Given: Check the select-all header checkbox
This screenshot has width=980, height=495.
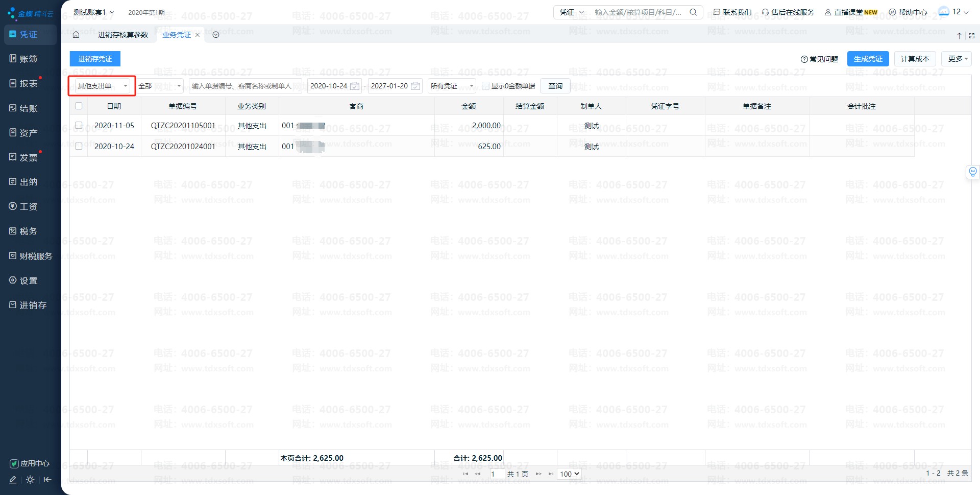Looking at the screenshot, I should tap(79, 106).
